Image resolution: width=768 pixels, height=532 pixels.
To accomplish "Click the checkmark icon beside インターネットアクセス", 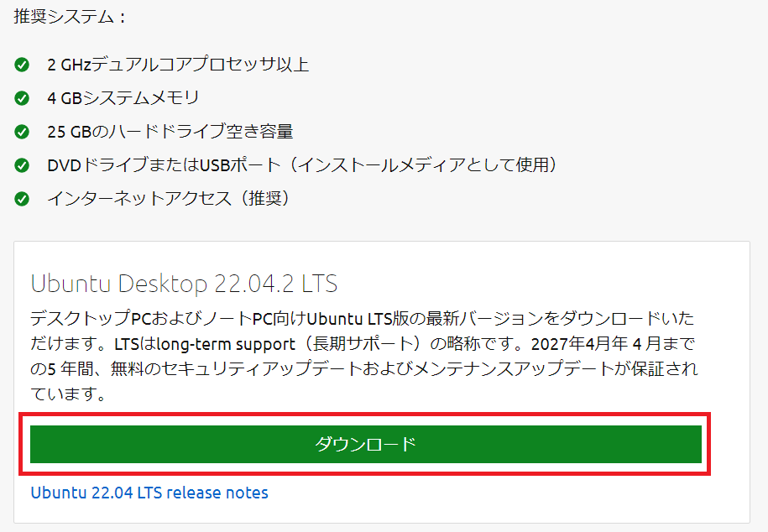I will click(x=22, y=199).
